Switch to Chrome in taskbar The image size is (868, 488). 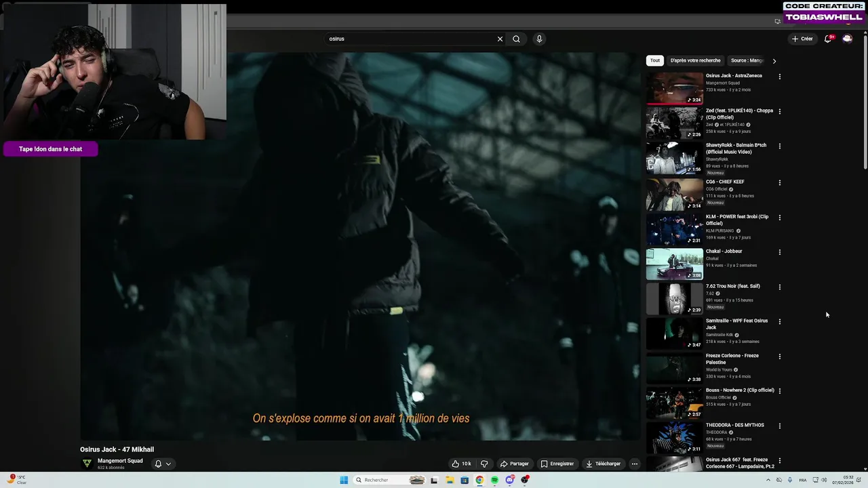tap(479, 480)
